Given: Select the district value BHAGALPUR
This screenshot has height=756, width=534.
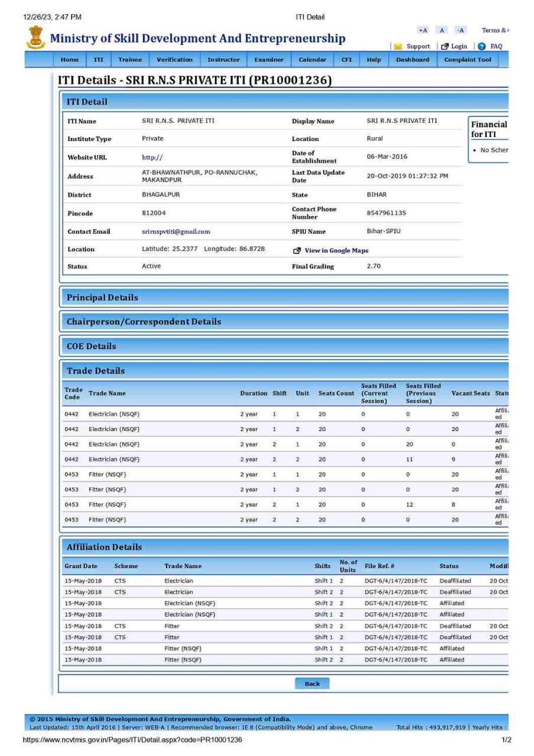Looking at the screenshot, I should [161, 194].
